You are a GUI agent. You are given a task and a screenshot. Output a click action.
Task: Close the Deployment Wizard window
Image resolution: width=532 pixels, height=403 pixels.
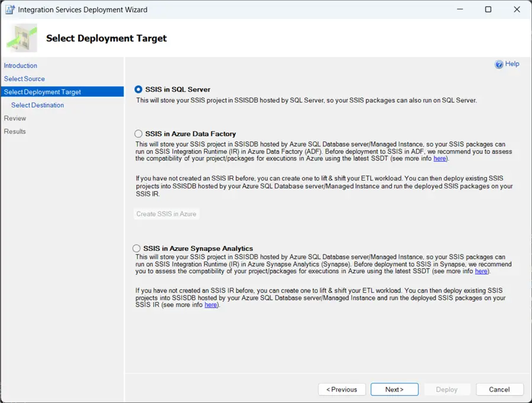517,9
